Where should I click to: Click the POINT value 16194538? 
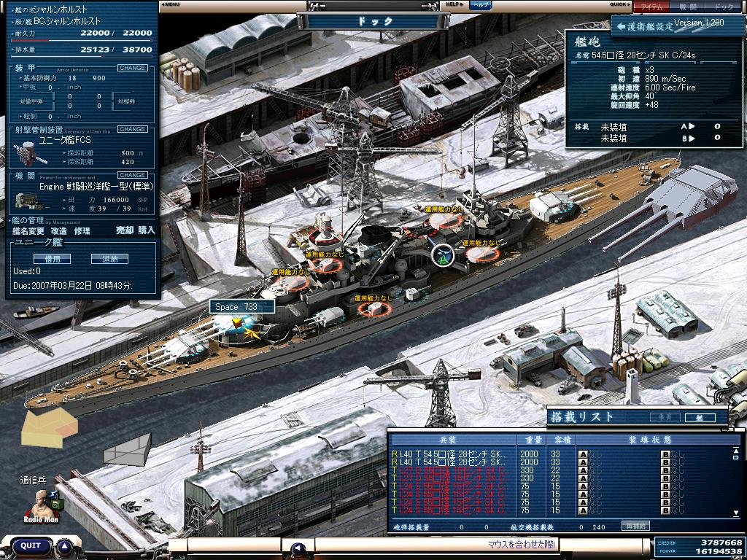[718, 551]
